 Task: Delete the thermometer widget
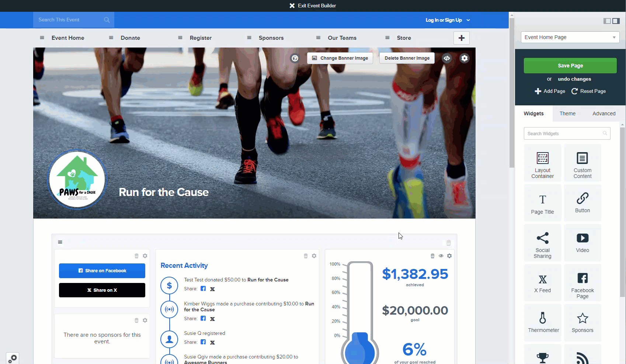click(x=432, y=256)
